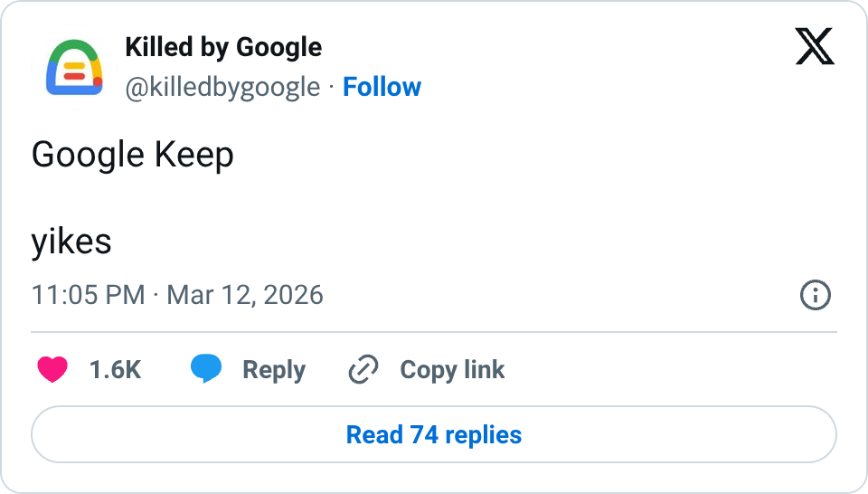Click the Twitter info circle icon
This screenshot has width=868, height=494.
[816, 295]
